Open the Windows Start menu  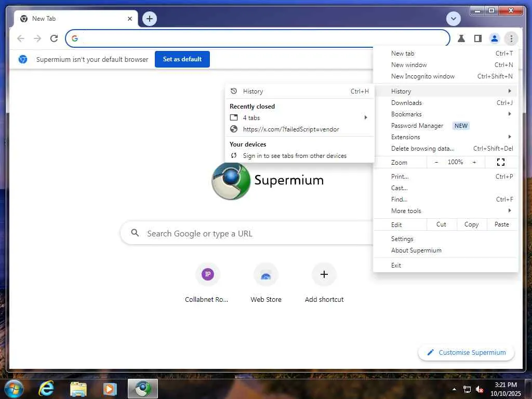tap(14, 389)
